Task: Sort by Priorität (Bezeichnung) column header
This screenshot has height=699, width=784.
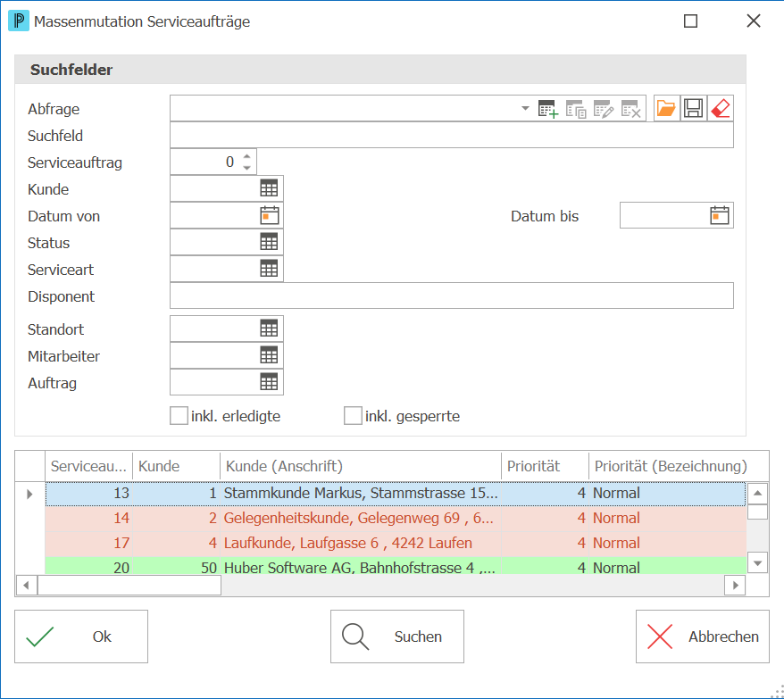Action: coord(671,466)
